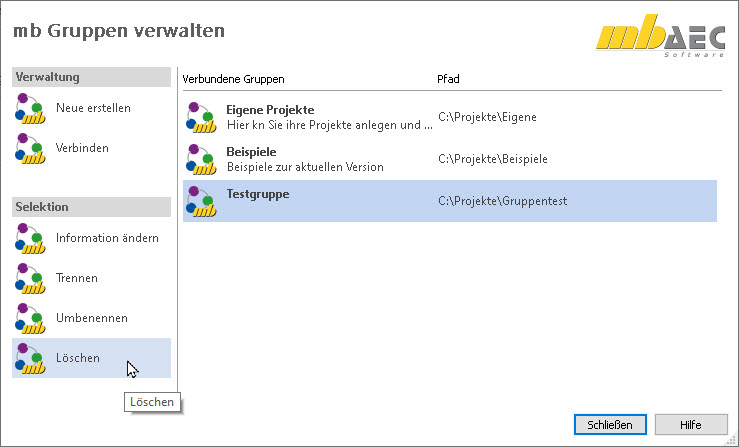Screen dimensions: 739x447
Task: Select the Eigene Projekte group icon
Action: click(201, 117)
